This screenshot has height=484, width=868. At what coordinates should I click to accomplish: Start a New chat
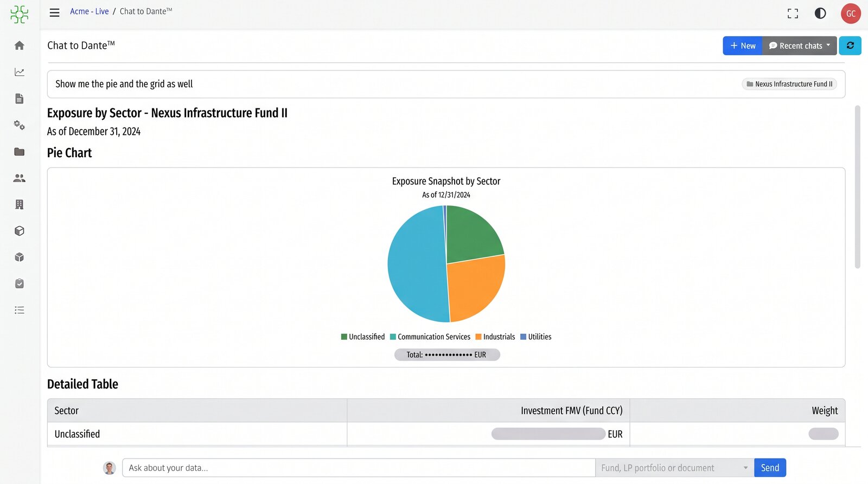(743, 46)
